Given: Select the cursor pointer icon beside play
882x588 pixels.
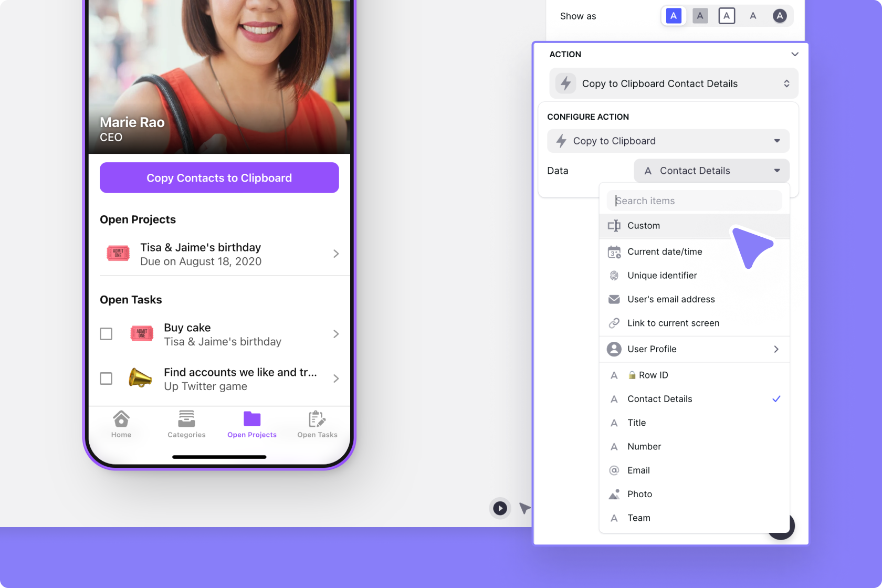Looking at the screenshot, I should point(524,508).
